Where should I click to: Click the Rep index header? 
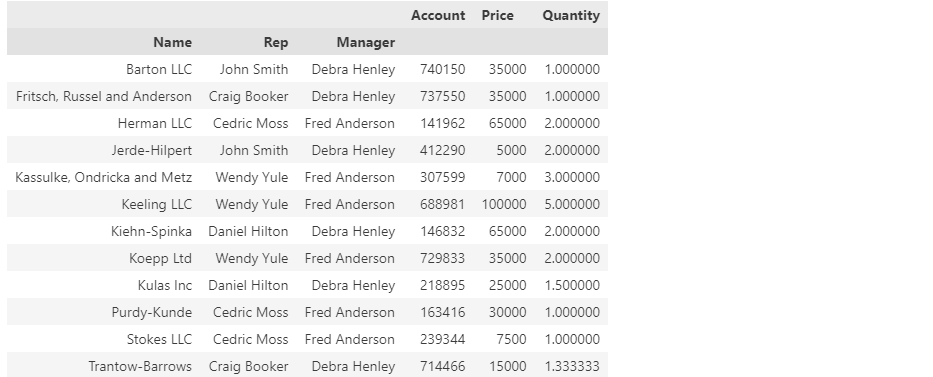276,42
